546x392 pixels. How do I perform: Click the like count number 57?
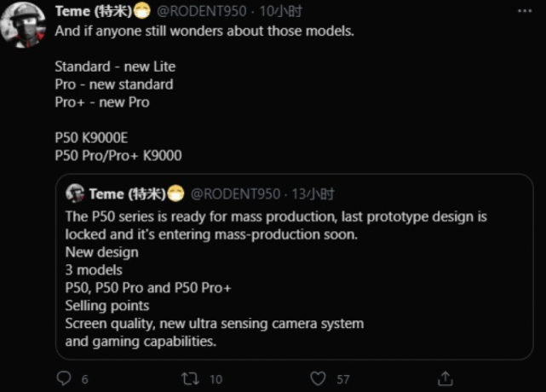tap(343, 378)
